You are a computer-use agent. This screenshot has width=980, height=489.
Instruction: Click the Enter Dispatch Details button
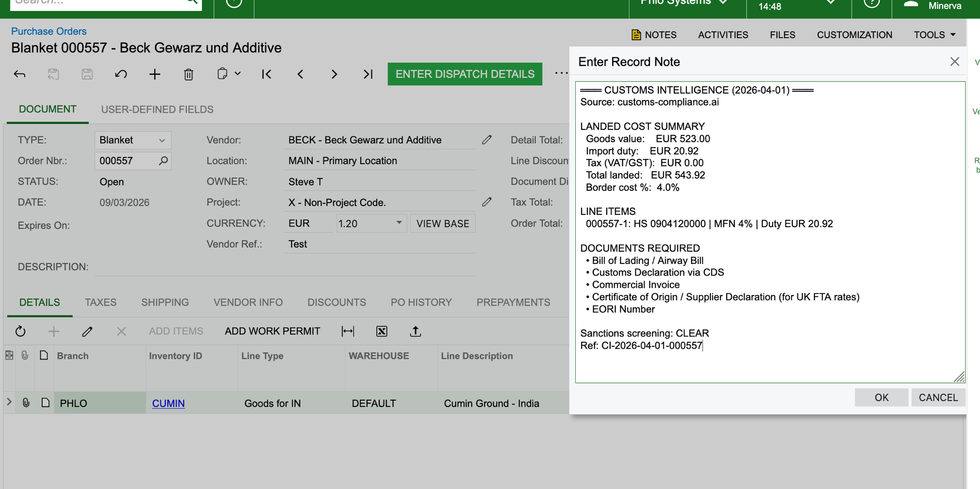coord(465,74)
